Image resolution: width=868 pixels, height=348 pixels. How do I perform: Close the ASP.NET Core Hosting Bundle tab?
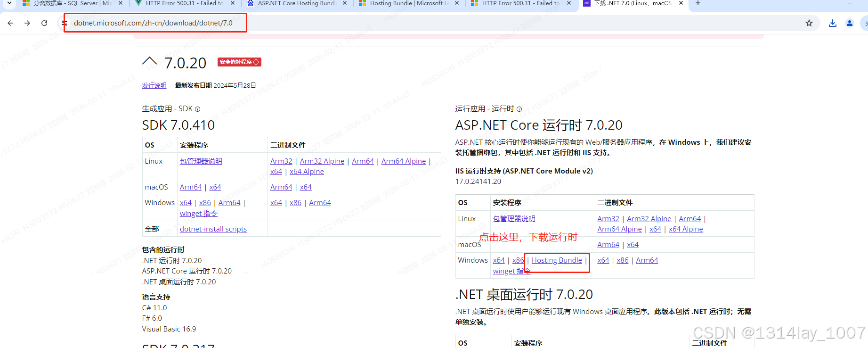tap(345, 3)
